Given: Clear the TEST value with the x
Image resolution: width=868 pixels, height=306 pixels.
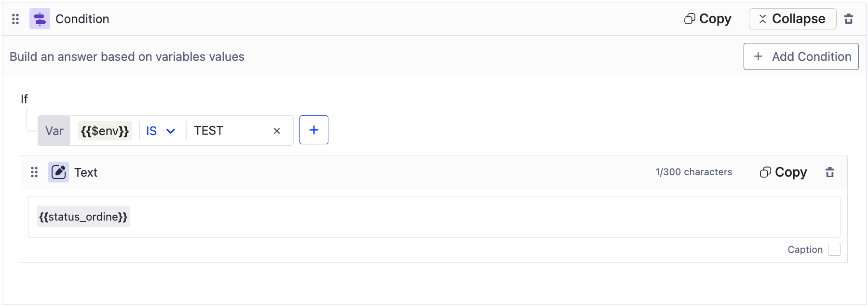Looking at the screenshot, I should (277, 131).
